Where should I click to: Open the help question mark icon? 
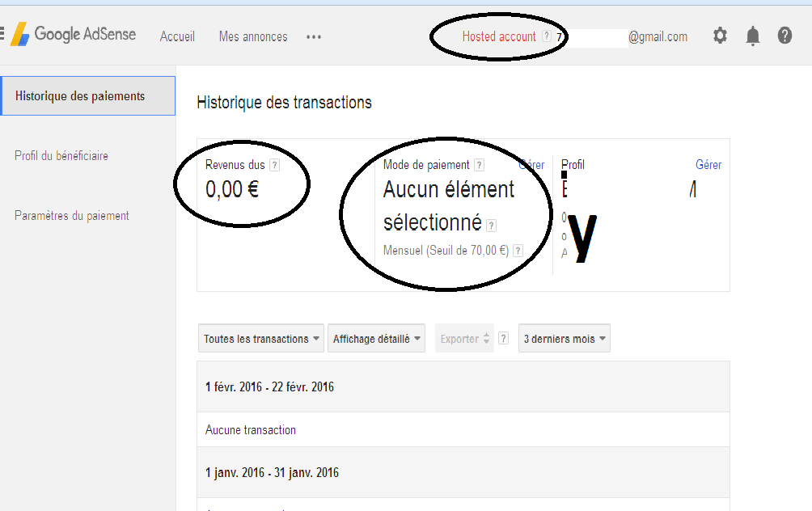click(785, 36)
